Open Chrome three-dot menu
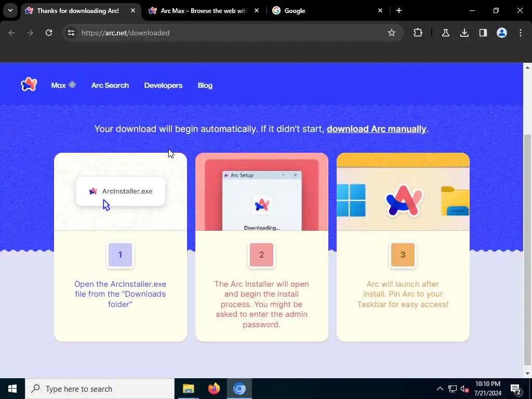The height and width of the screenshot is (399, 532). (x=521, y=33)
